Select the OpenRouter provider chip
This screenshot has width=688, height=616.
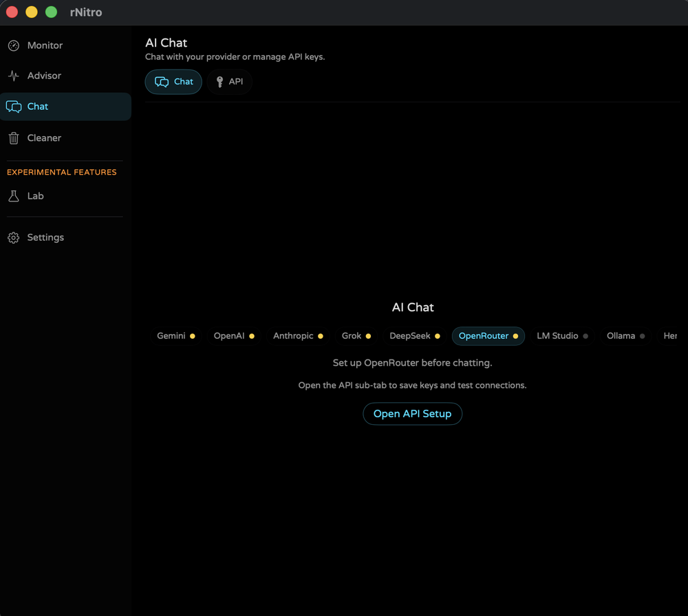click(488, 336)
